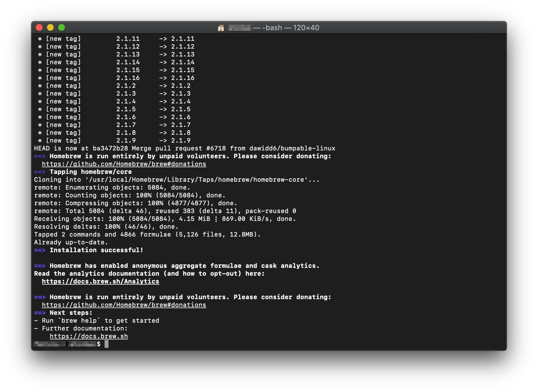Click the "new tag 2.1.16" entry
The image size is (538, 392).
tap(117, 78)
